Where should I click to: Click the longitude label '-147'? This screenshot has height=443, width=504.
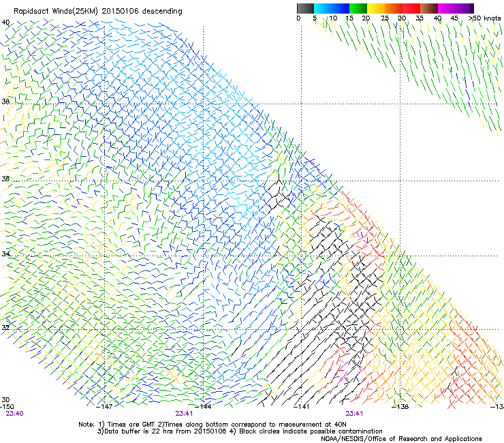click(104, 406)
